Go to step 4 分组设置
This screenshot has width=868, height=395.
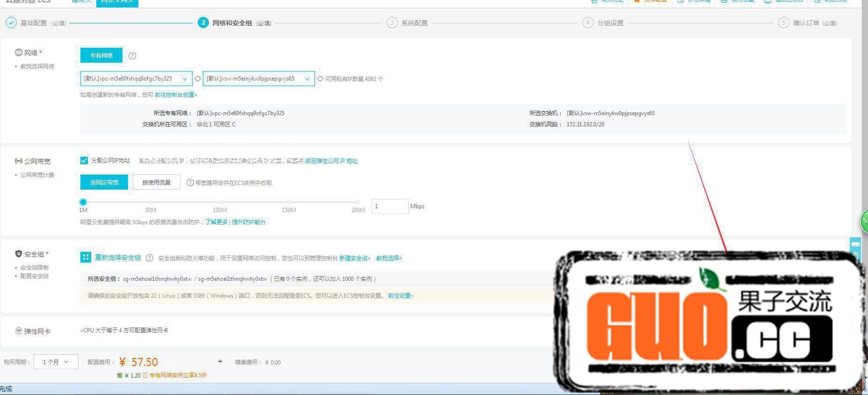(x=610, y=23)
